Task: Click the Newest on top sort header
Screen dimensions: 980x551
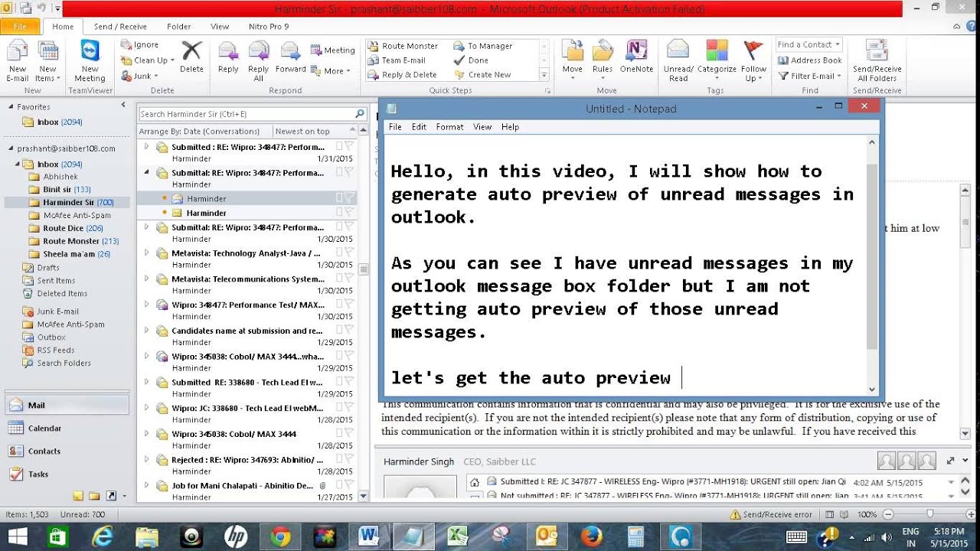Action: (303, 132)
